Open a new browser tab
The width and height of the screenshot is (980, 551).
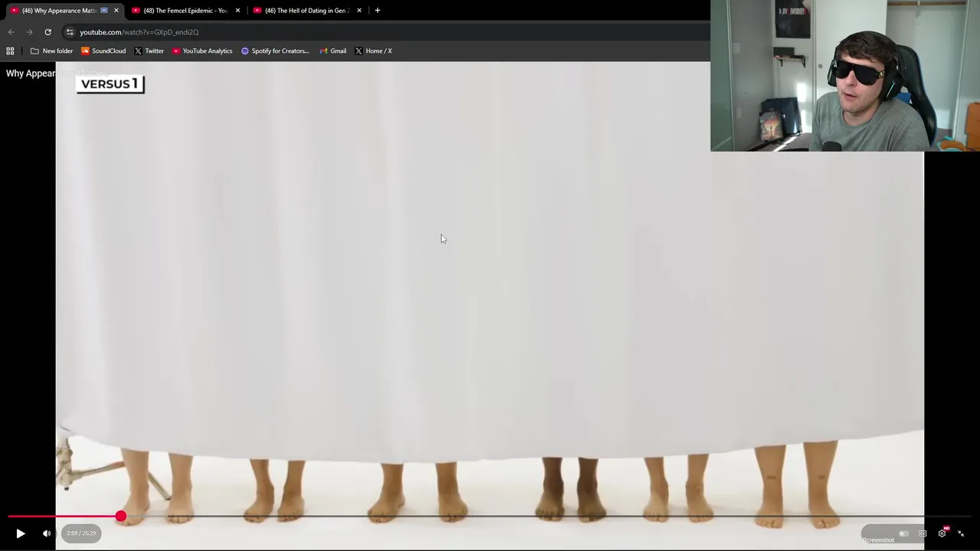(x=377, y=10)
